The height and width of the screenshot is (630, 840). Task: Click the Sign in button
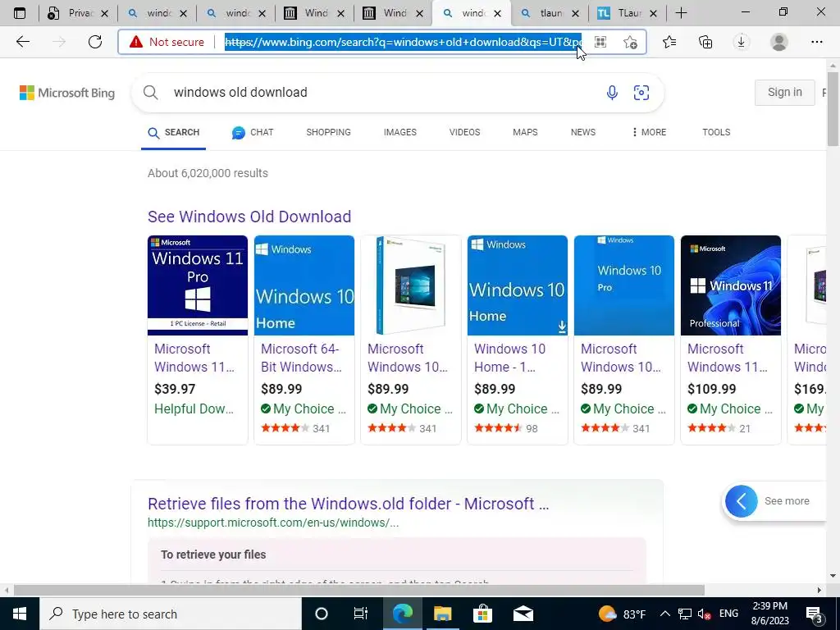(x=785, y=92)
